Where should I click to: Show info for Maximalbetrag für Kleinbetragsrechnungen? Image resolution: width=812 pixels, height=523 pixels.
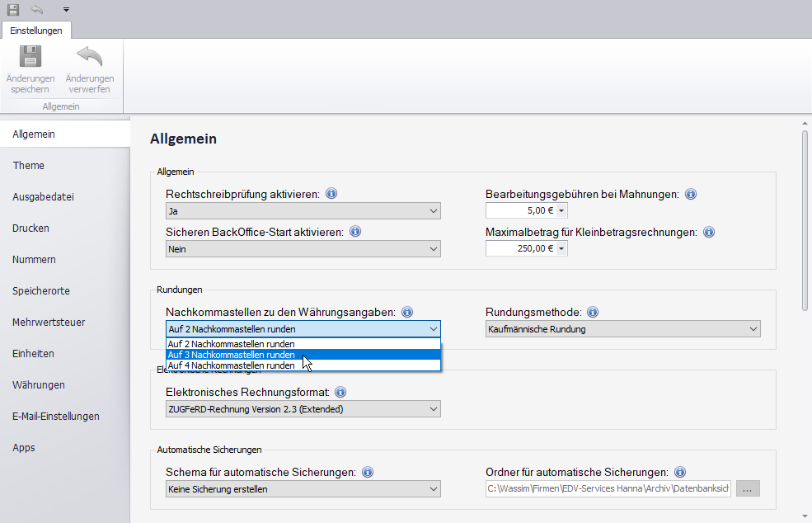[x=709, y=232]
